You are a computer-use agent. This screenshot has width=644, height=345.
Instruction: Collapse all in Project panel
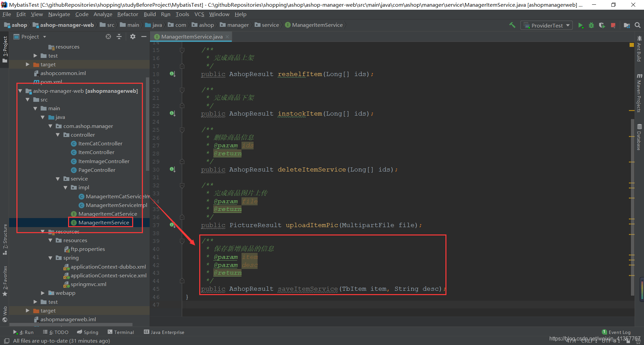pyautogui.click(x=119, y=37)
